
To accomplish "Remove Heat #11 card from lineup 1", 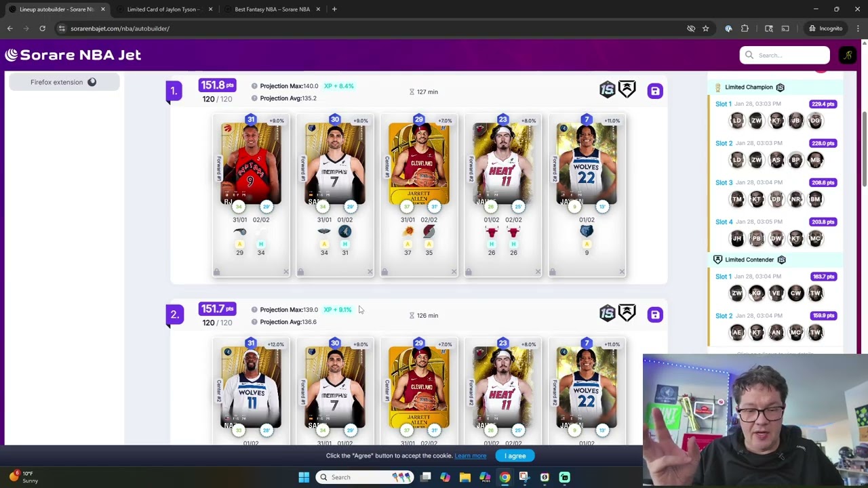I will (x=538, y=272).
